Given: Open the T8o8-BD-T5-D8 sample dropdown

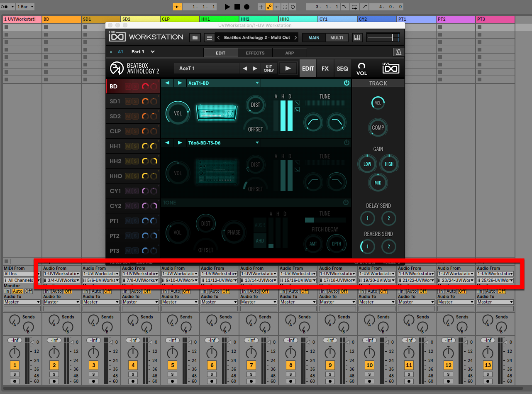Looking at the screenshot, I should pos(224,143).
